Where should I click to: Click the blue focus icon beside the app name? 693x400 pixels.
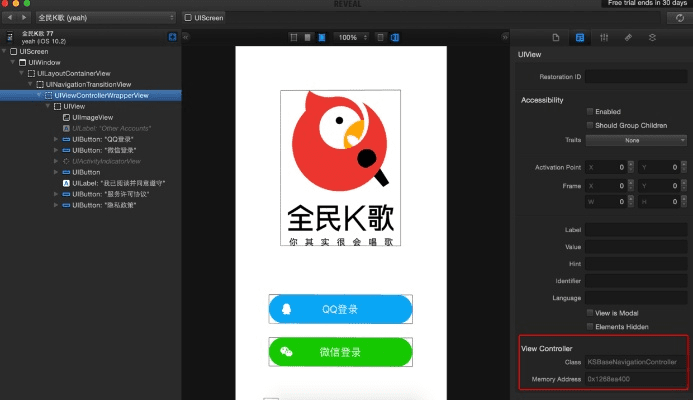pyautogui.click(x=172, y=37)
